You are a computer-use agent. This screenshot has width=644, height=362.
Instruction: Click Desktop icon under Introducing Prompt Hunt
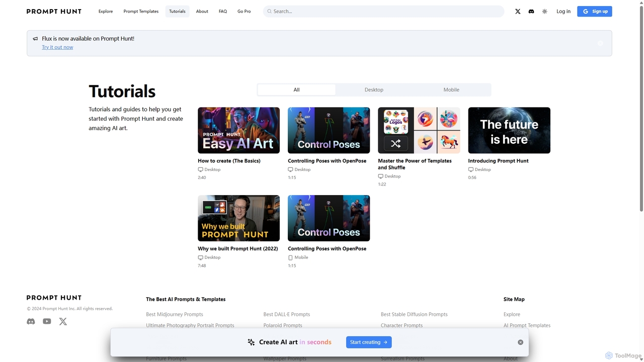(x=471, y=169)
